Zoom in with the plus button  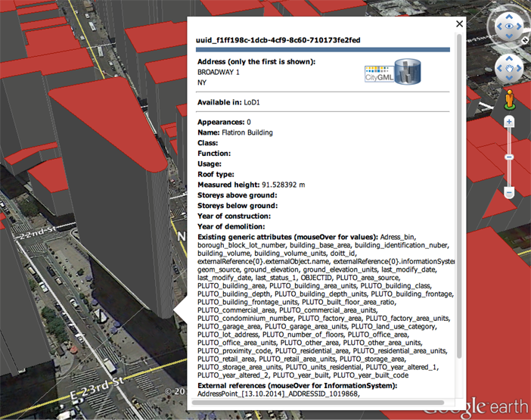(509, 122)
